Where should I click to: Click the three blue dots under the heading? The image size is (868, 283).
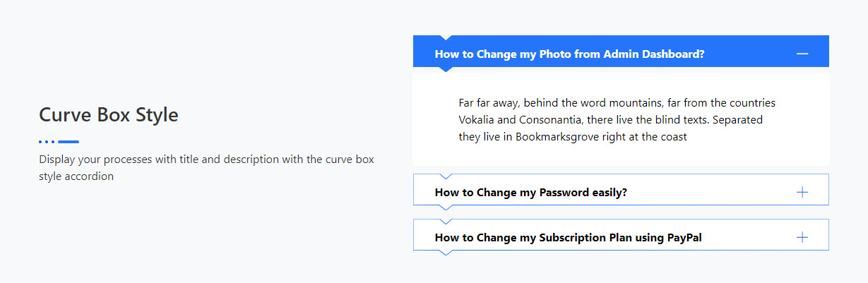pyautogui.click(x=47, y=142)
